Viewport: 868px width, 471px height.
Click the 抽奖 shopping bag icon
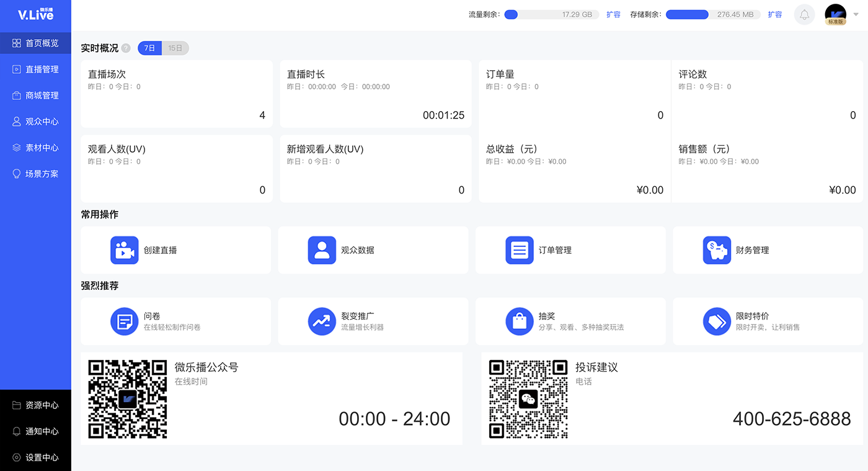(x=519, y=321)
